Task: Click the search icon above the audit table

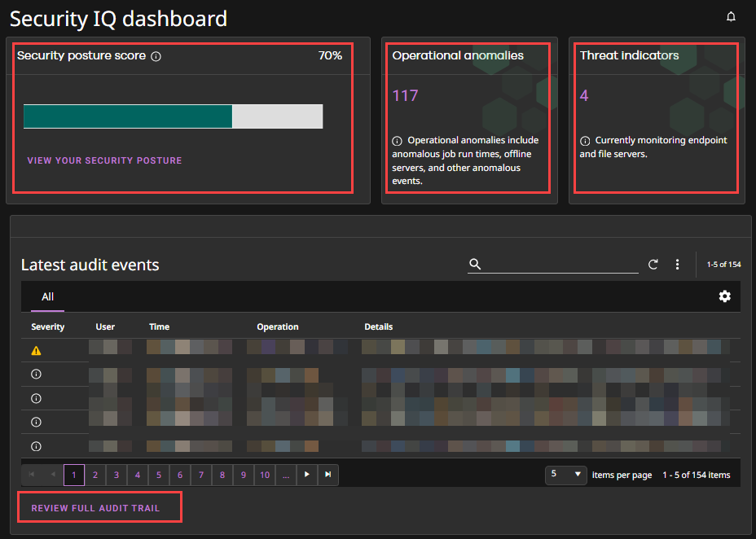Action: [475, 264]
